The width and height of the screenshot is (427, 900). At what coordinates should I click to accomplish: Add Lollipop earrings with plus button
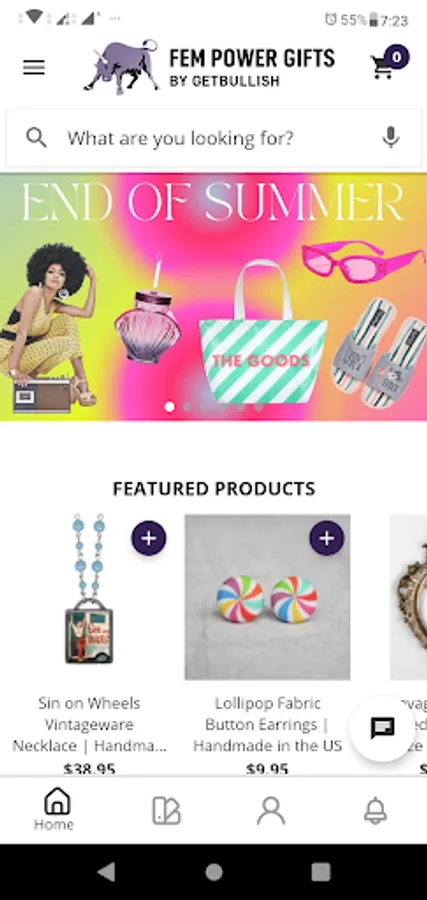point(327,538)
